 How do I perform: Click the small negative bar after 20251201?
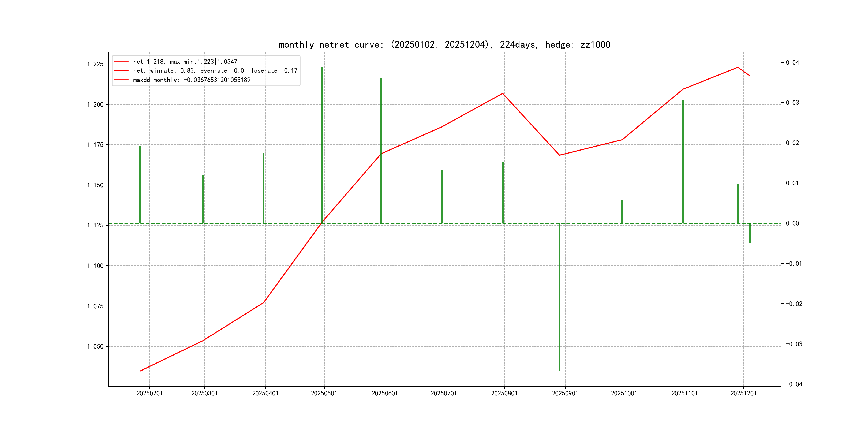tap(750, 233)
